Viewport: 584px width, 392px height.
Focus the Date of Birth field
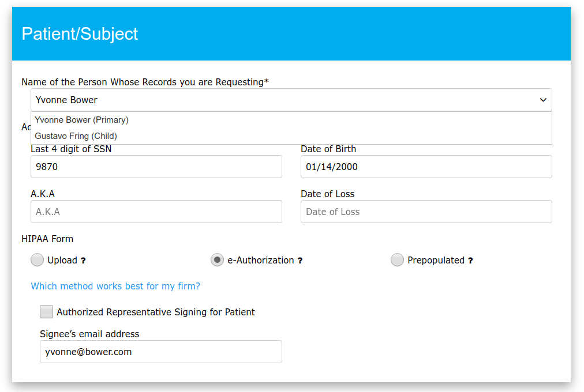(x=425, y=166)
